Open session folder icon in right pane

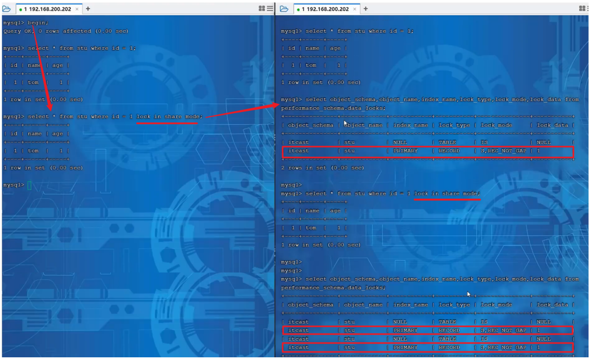284,9
